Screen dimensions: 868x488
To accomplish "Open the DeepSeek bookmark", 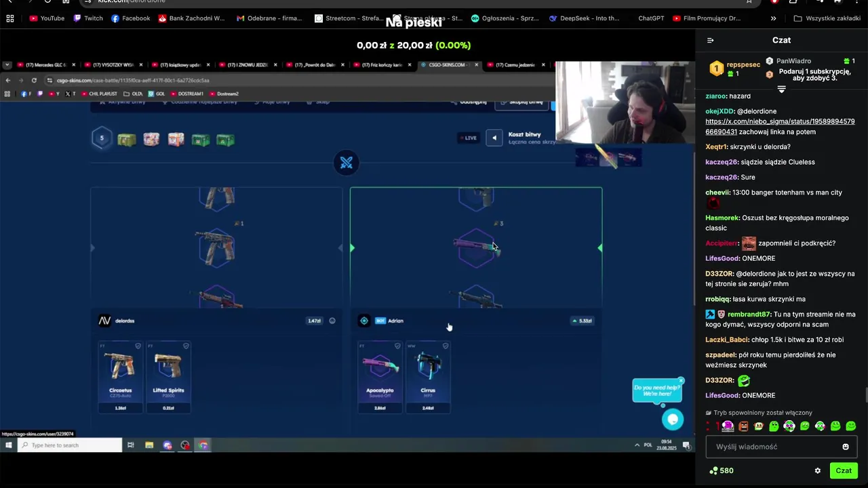I will [x=584, y=18].
